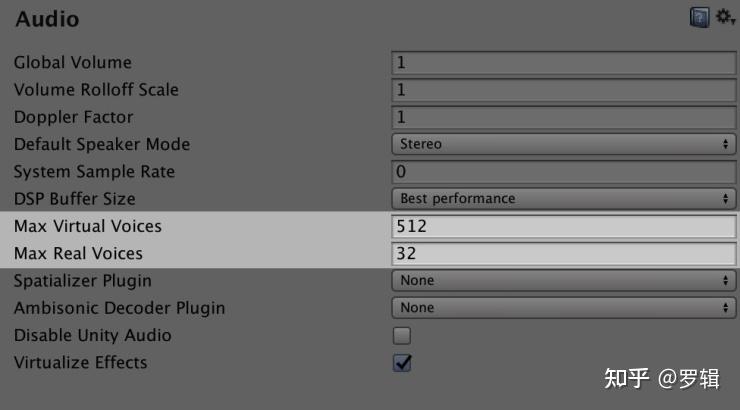Click the Global Volume property label
This screenshot has width=740, height=410.
73,62
